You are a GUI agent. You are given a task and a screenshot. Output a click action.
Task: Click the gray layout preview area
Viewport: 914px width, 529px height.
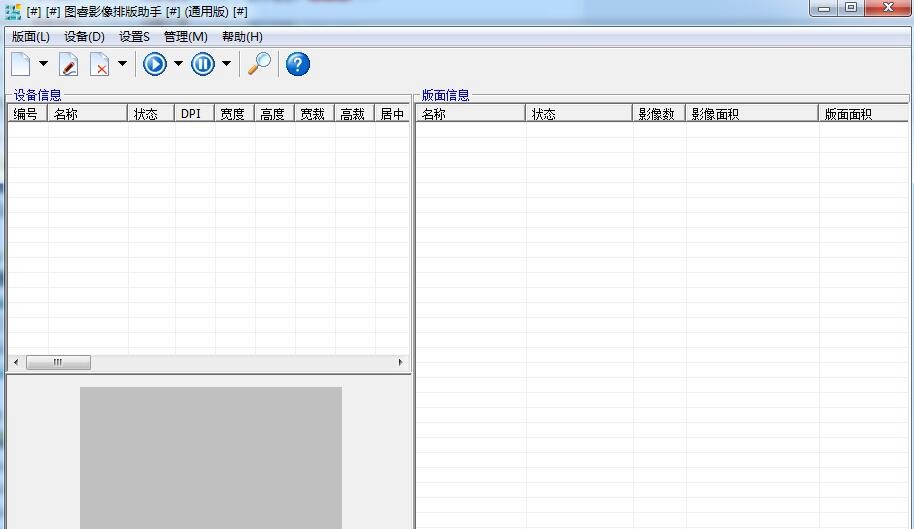[211, 458]
